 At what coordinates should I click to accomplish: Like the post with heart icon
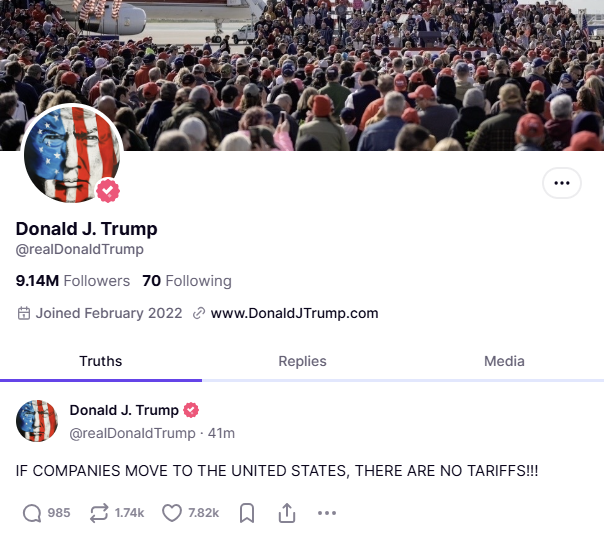pos(172,513)
